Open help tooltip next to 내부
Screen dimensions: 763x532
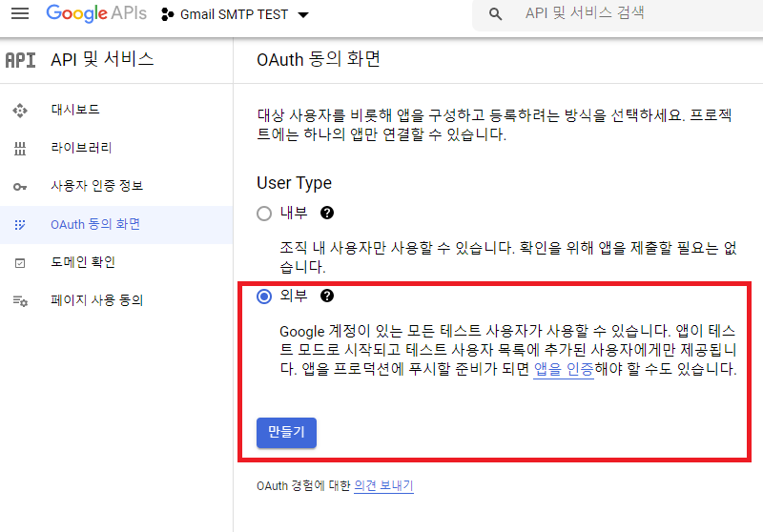[x=327, y=213]
